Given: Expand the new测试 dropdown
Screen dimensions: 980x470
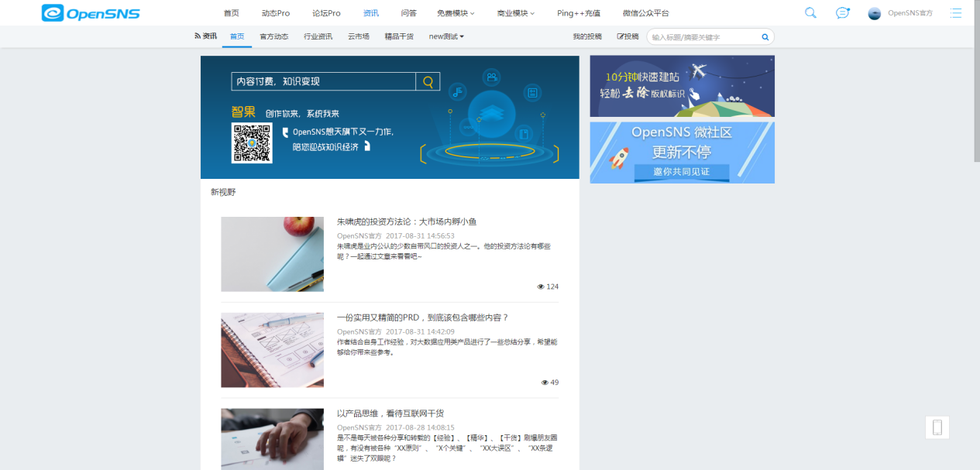Looking at the screenshot, I should 446,36.
